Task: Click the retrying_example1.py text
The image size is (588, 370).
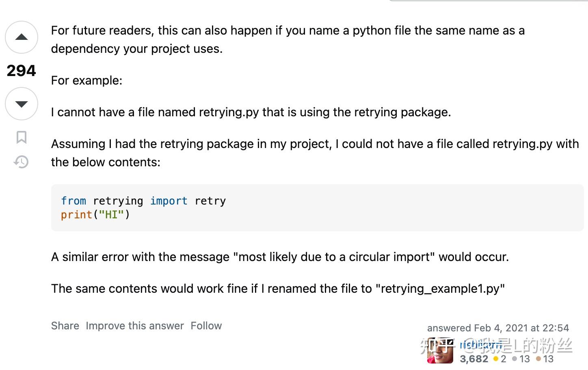Action: click(441, 289)
